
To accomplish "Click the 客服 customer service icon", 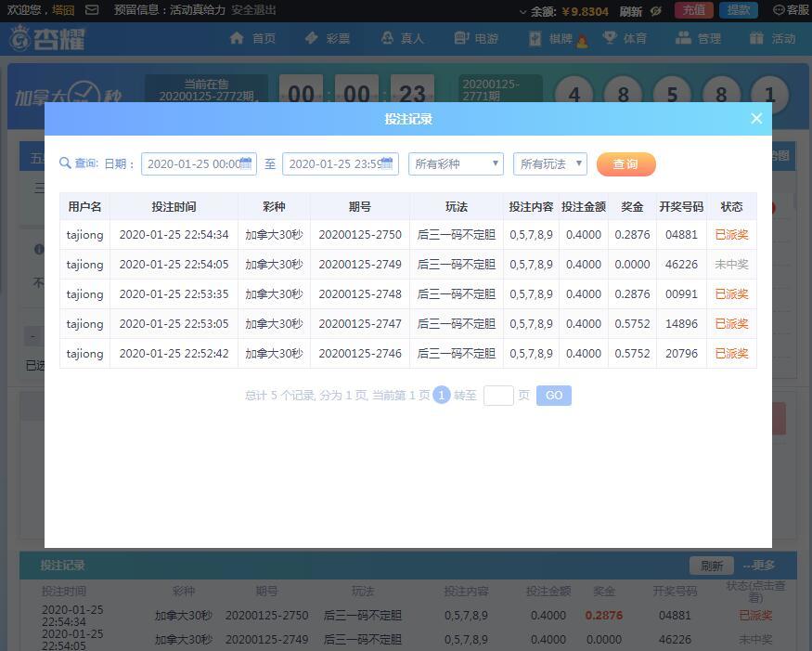I will tap(779, 10).
